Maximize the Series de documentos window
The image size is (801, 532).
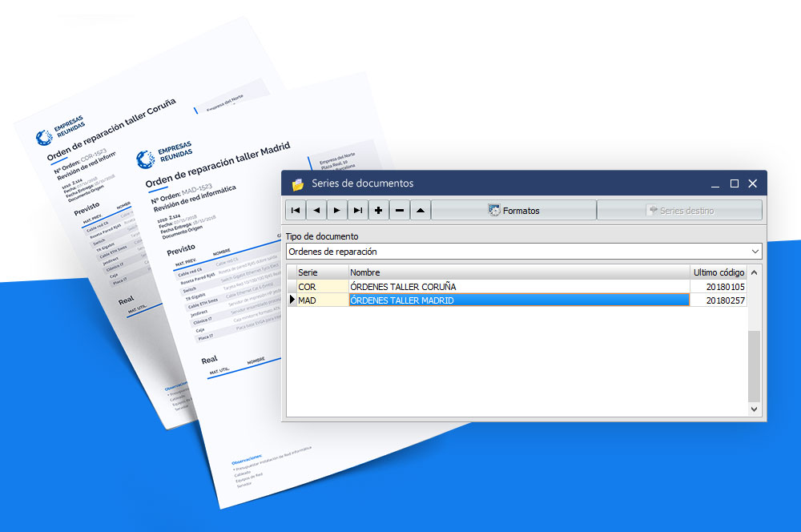tap(734, 184)
